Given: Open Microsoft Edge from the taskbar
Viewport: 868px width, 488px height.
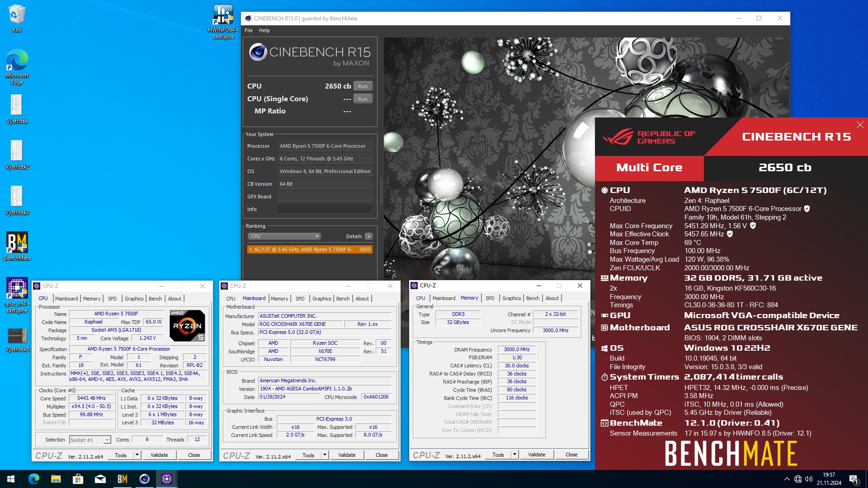Looking at the screenshot, I should click(33, 479).
